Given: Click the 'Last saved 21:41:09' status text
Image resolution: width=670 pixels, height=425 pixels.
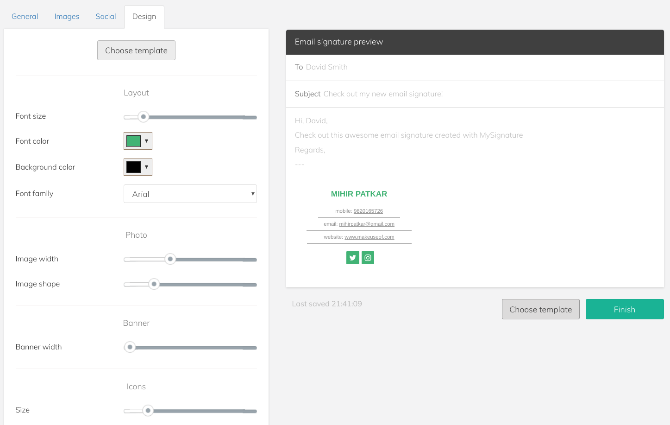Looking at the screenshot, I should pos(327,304).
